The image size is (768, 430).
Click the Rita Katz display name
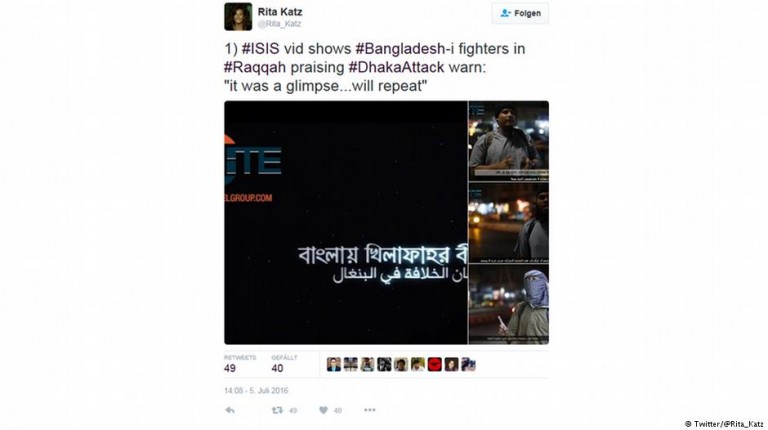point(280,12)
